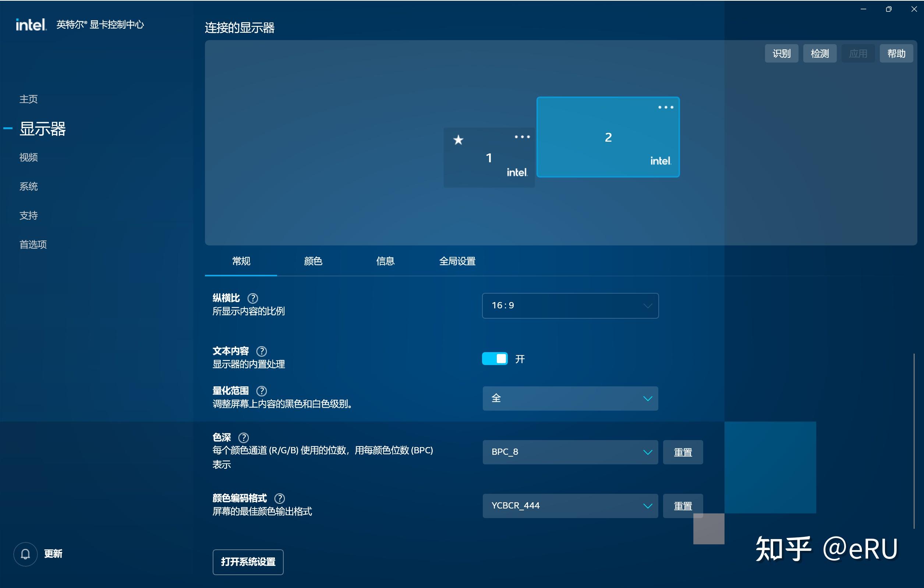The image size is (924, 588).
Task: Click the help icon beside 量化范围
Action: pyautogui.click(x=261, y=391)
